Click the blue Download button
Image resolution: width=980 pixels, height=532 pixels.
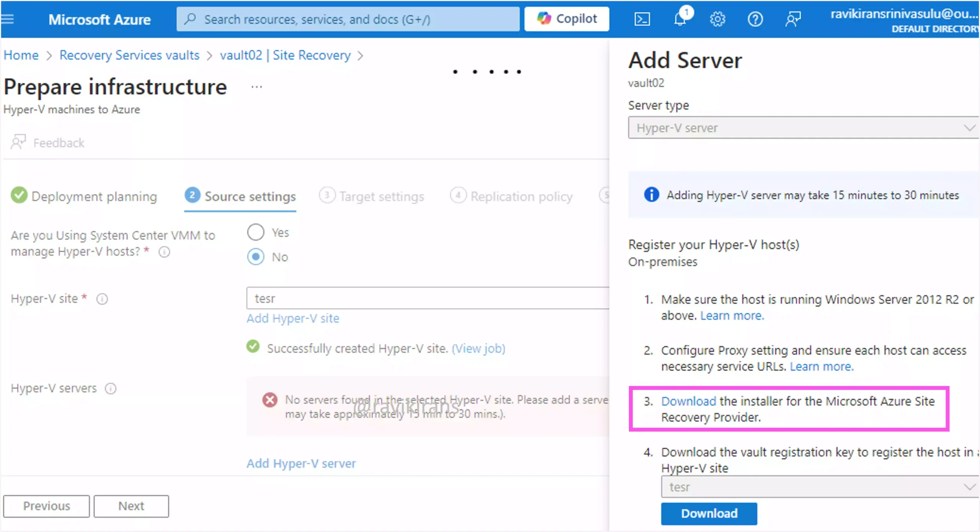tap(709, 514)
